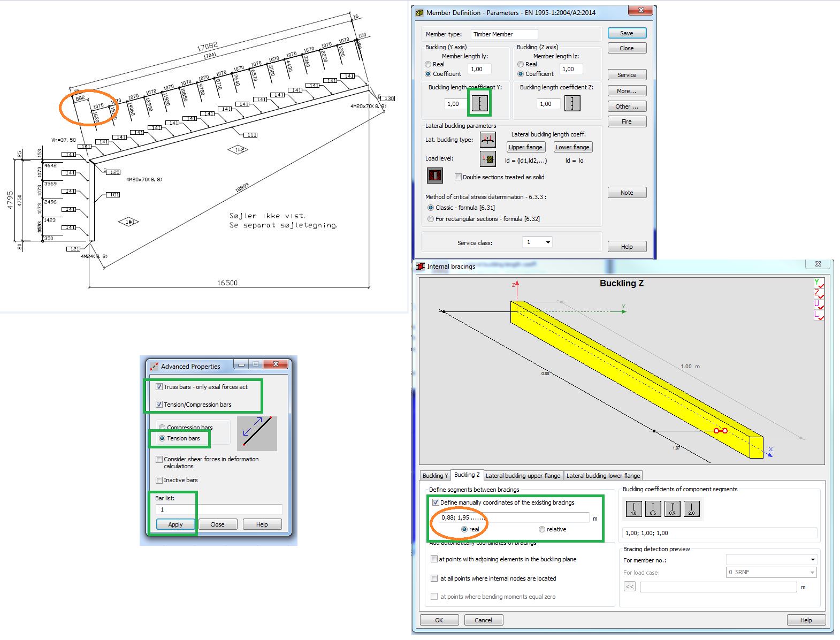Viewport: 840px width, 640px height.
Task: Open buckling length coefficient Y diagram icon
Action: [480, 104]
